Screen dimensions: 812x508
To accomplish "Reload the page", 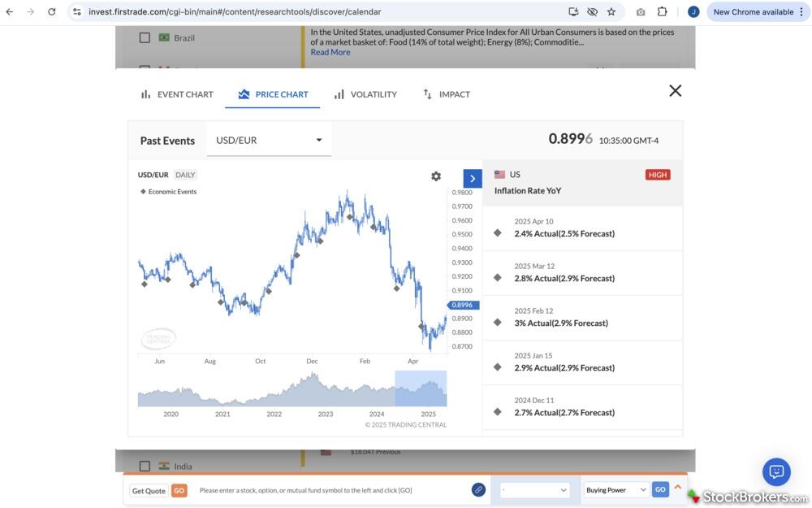I will click(52, 12).
